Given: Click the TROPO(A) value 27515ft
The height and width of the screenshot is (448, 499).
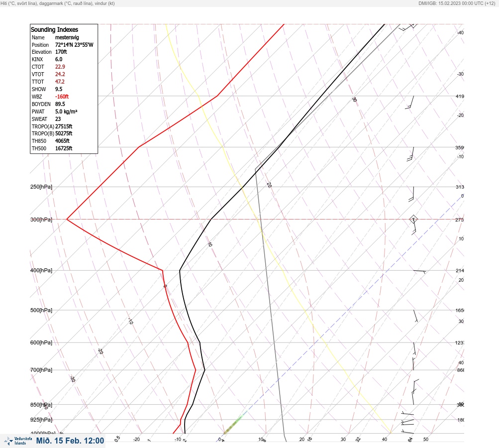Looking at the screenshot, I should coord(64,126).
